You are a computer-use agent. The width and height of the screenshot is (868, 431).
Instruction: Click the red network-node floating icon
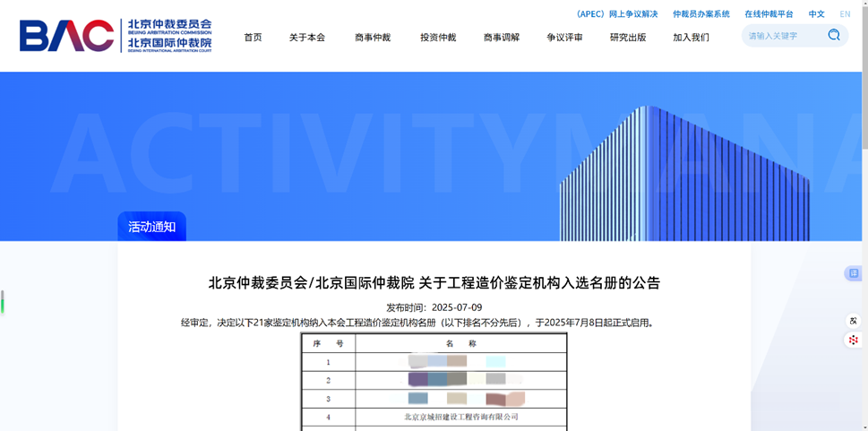(855, 340)
